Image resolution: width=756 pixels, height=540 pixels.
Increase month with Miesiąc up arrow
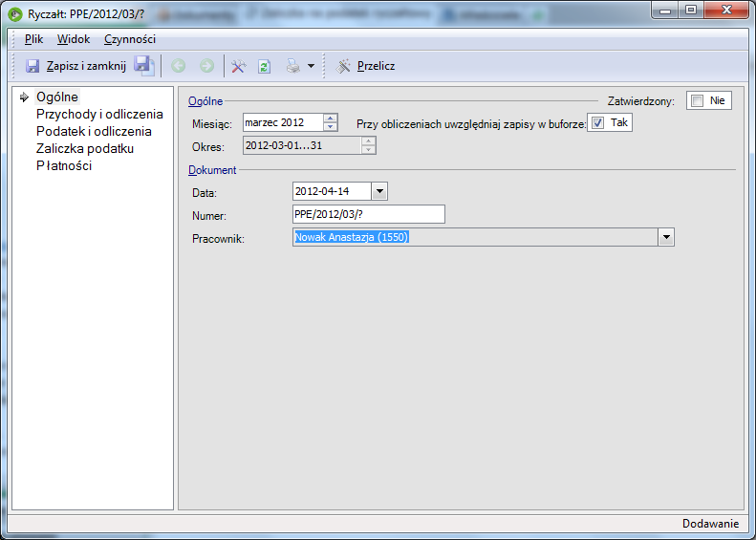pyautogui.click(x=330, y=119)
